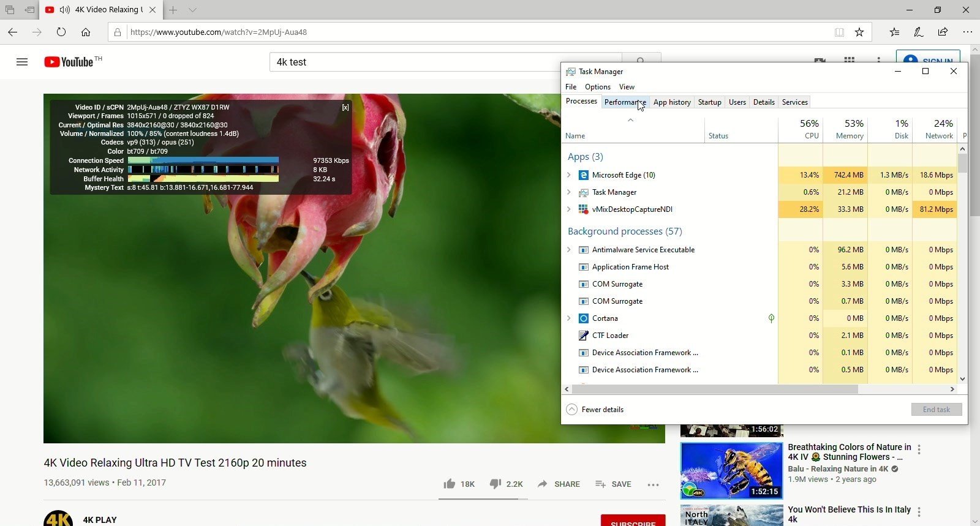Open Breathtaking Colors of Nature title link
The height and width of the screenshot is (526, 980).
coord(849,452)
